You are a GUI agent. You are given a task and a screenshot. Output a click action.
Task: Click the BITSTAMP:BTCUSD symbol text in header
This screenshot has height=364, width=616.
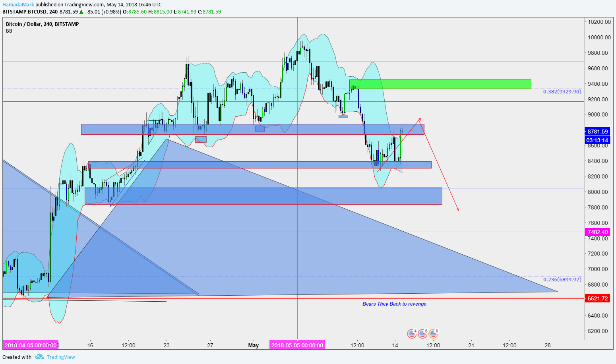point(25,12)
